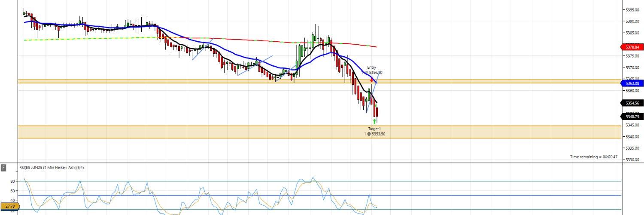Click the 'Target1' label
This screenshot has height=215, width=644.
click(374, 129)
